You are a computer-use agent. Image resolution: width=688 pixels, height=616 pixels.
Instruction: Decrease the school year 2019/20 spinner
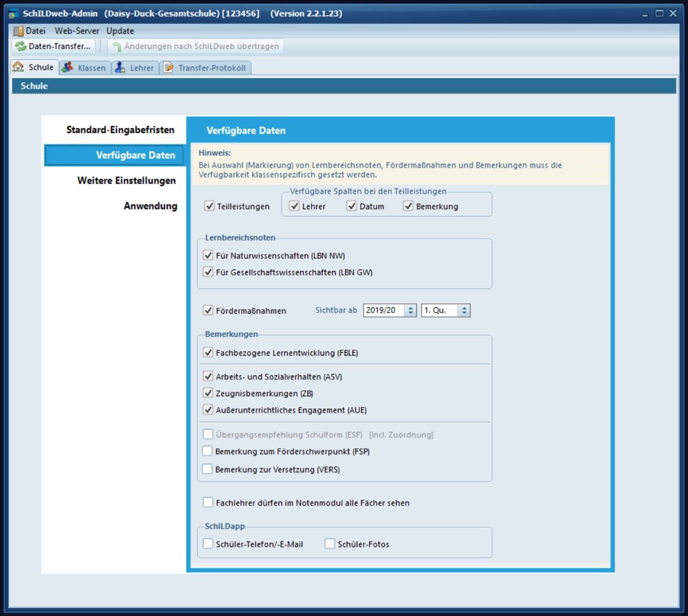pyautogui.click(x=411, y=313)
